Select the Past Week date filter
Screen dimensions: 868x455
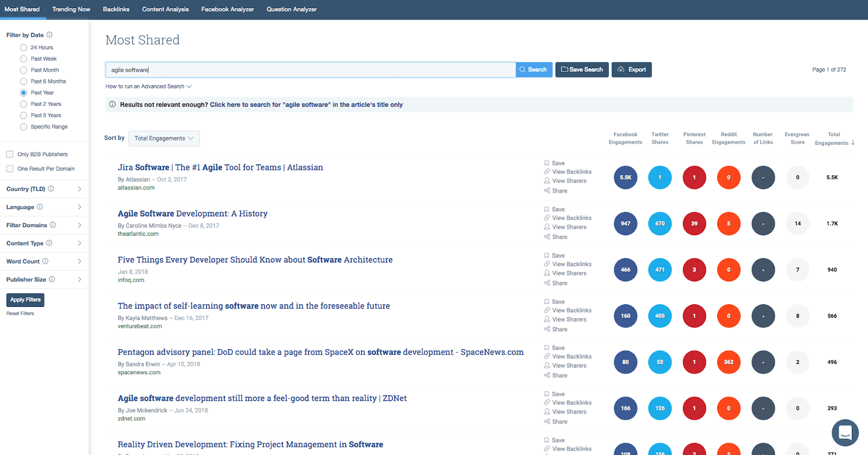(x=24, y=59)
